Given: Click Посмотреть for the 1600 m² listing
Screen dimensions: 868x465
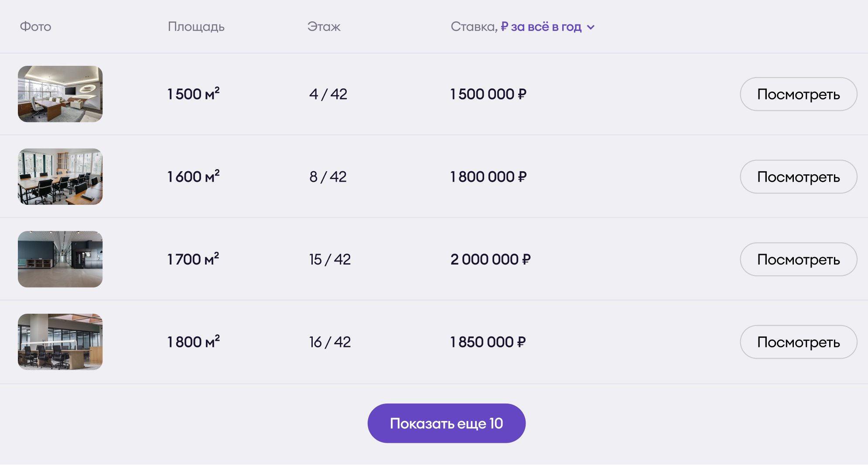Looking at the screenshot, I should [798, 176].
